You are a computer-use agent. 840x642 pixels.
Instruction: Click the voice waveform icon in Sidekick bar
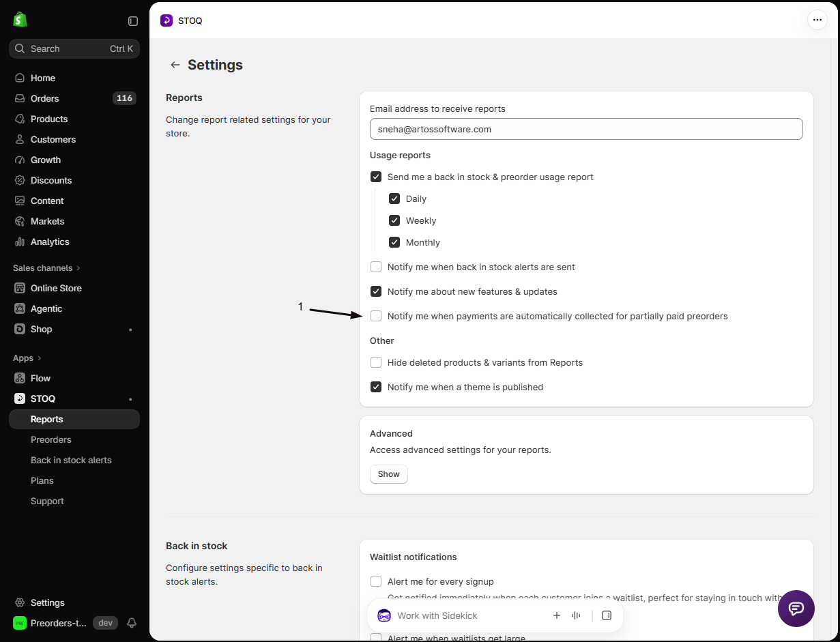pyautogui.click(x=577, y=615)
